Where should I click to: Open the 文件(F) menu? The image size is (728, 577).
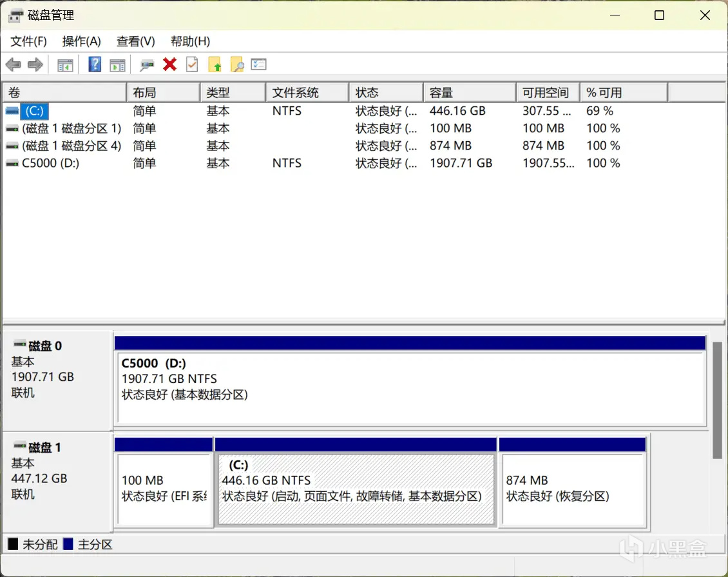[29, 41]
